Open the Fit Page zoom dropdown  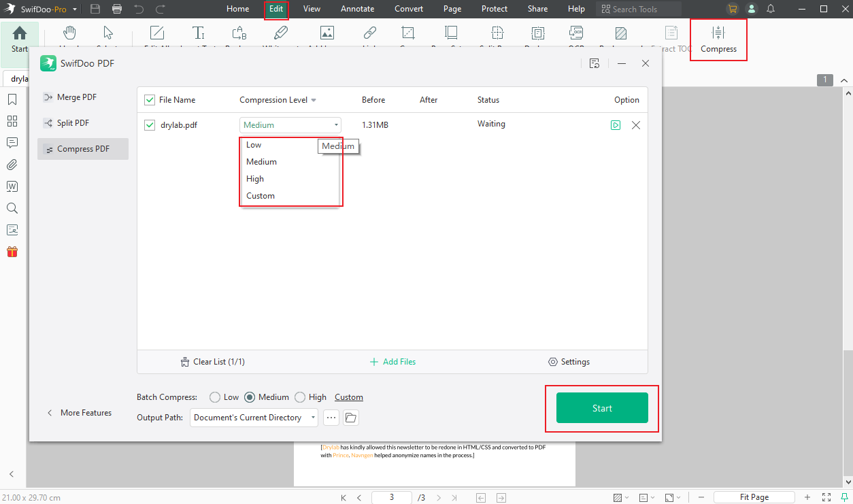[754, 497]
